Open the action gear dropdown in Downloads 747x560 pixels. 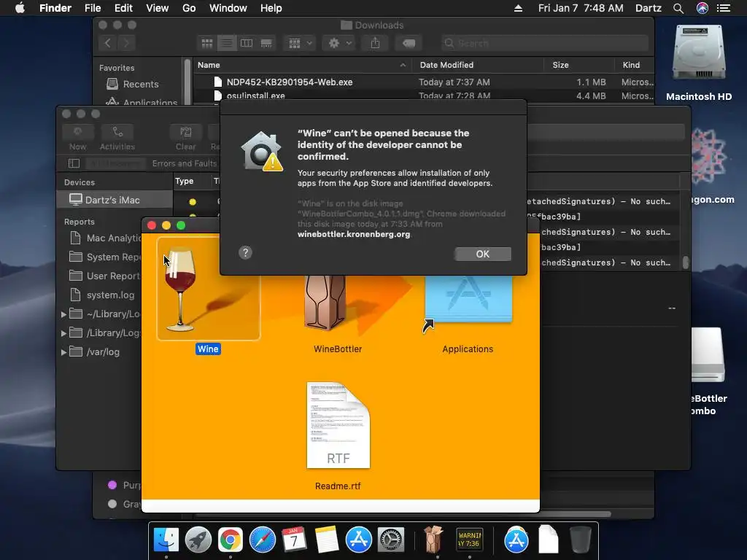pos(339,43)
